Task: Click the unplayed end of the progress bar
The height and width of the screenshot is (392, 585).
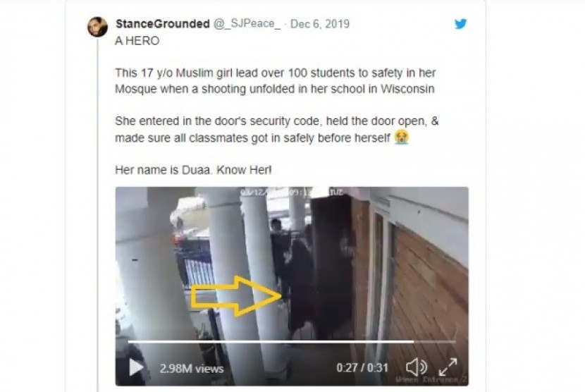Action: click(435, 341)
